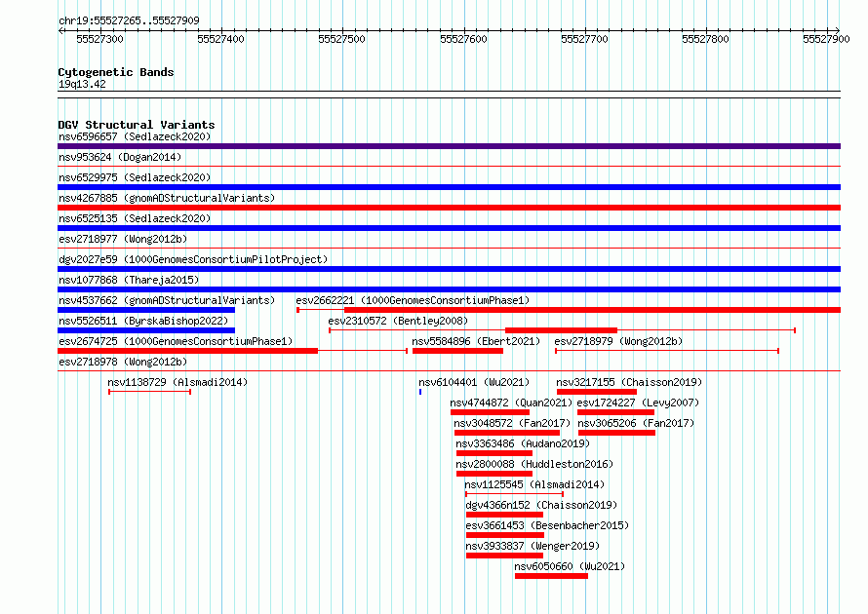
Task: Open the nsv953624 (Dogan2014) variant label
Action: (120, 157)
